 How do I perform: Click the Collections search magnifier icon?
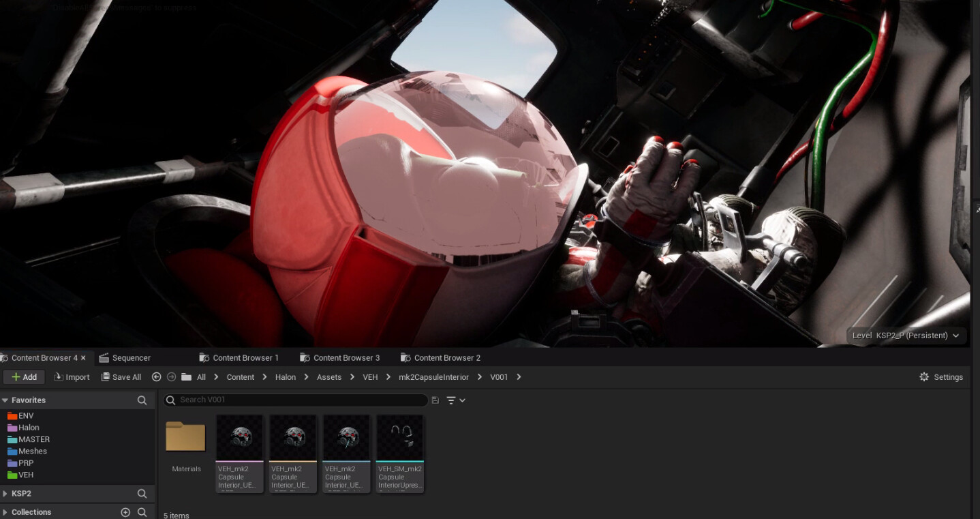(x=142, y=512)
